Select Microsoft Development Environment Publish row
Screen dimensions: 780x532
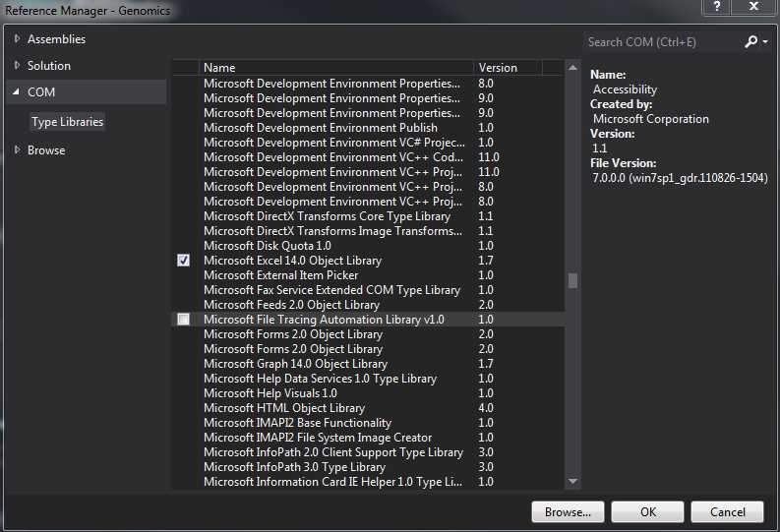click(368, 128)
